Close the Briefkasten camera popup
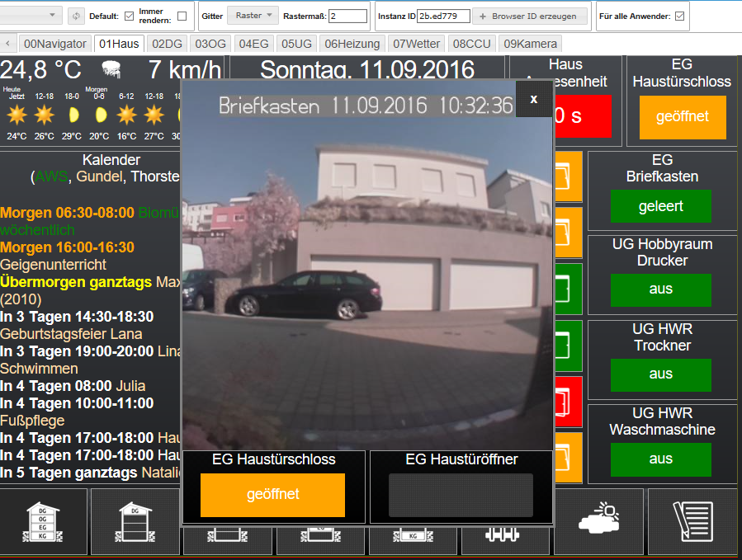This screenshot has width=742, height=560. coord(534,99)
